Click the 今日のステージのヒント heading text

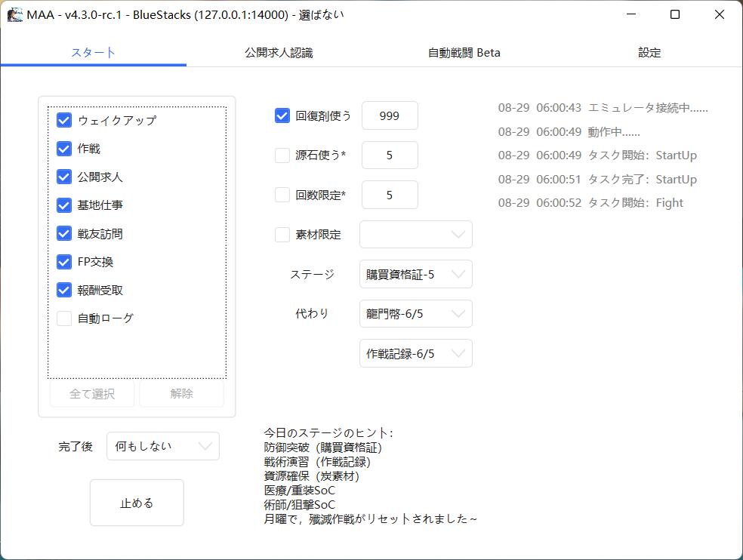(328, 432)
